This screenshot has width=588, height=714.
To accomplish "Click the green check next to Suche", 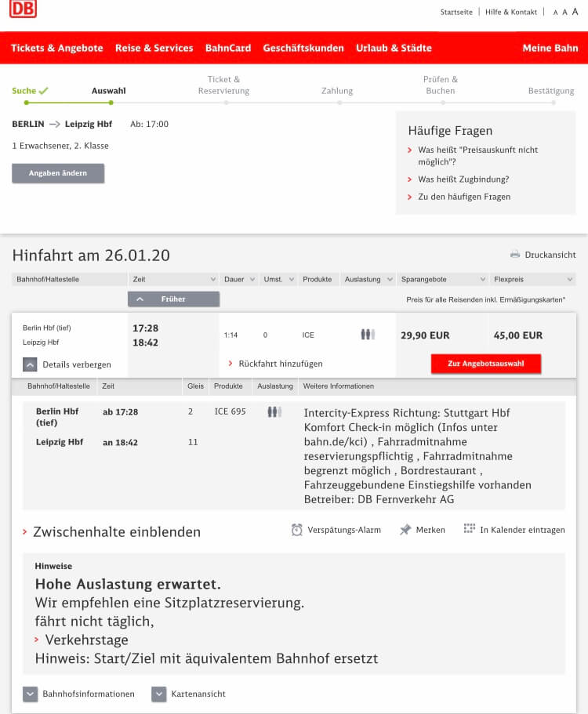I will click(x=44, y=91).
